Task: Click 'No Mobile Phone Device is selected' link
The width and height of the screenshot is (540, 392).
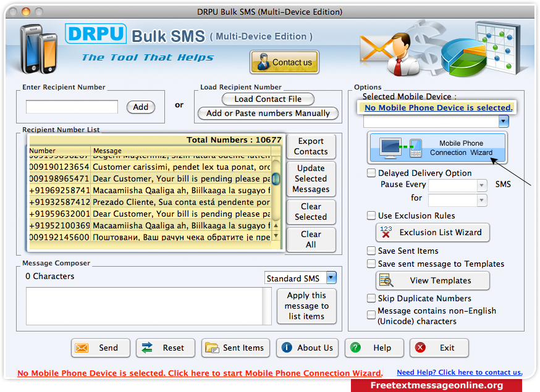Action: pos(439,107)
